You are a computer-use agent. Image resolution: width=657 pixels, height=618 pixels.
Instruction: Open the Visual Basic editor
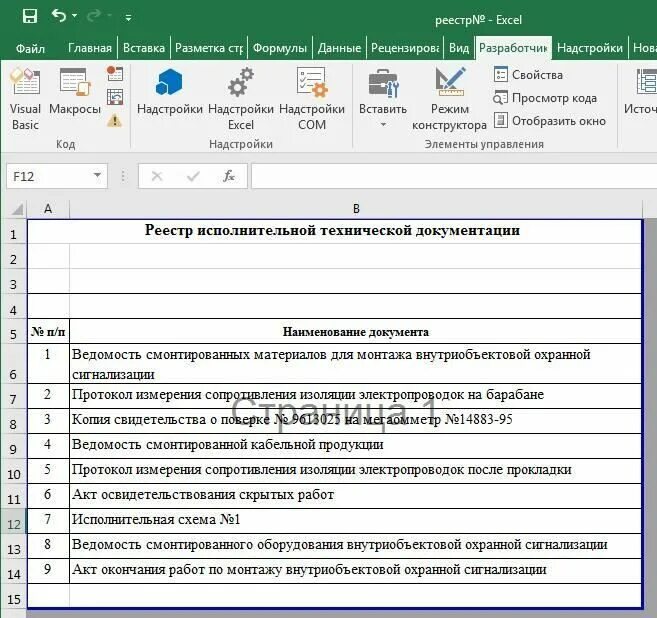[25, 99]
